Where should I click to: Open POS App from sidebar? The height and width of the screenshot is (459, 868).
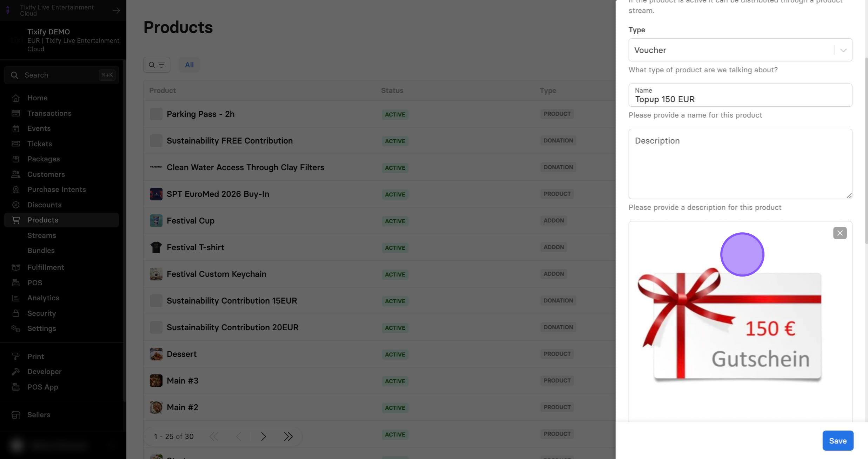pos(61,387)
